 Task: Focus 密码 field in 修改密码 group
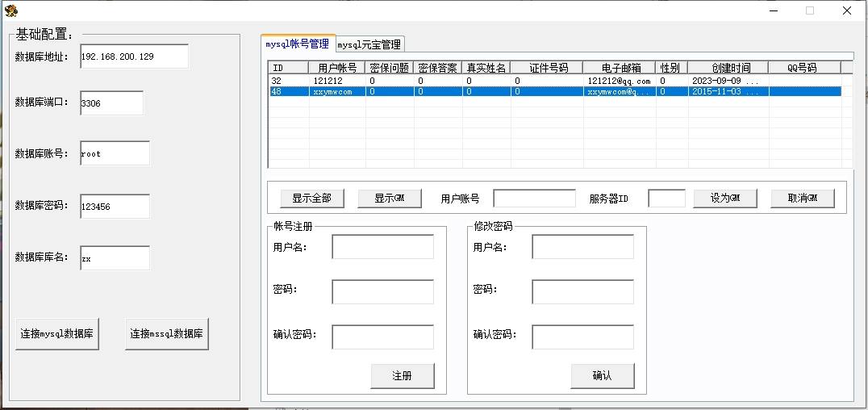pos(582,291)
